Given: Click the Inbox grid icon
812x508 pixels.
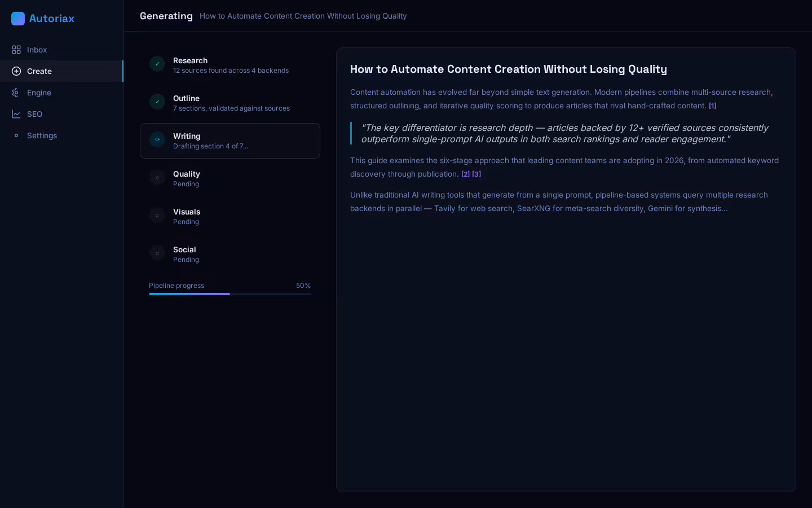Looking at the screenshot, I should (16, 50).
